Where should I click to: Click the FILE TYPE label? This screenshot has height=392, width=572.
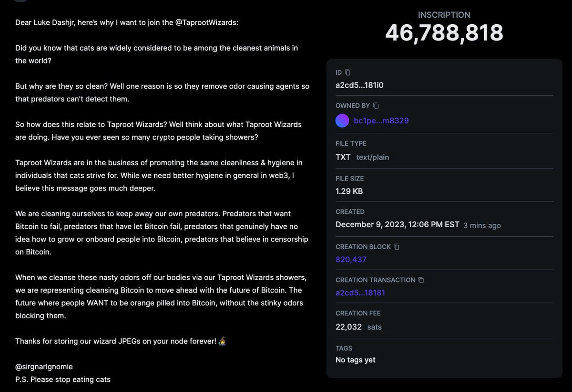click(351, 143)
